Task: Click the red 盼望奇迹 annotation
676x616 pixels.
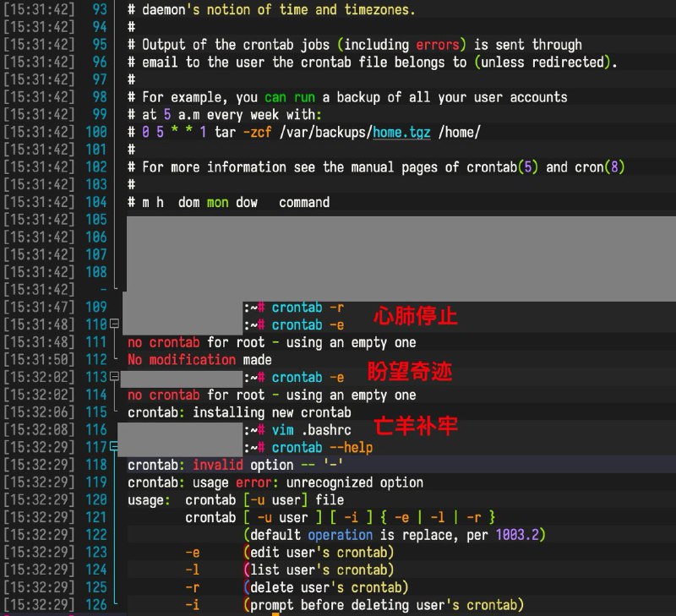Action: click(x=409, y=372)
